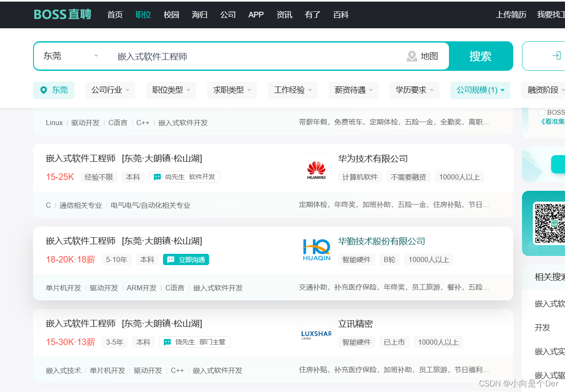565x392 pixels.
Task: Click the 经验不限 tag
Action: (99, 177)
